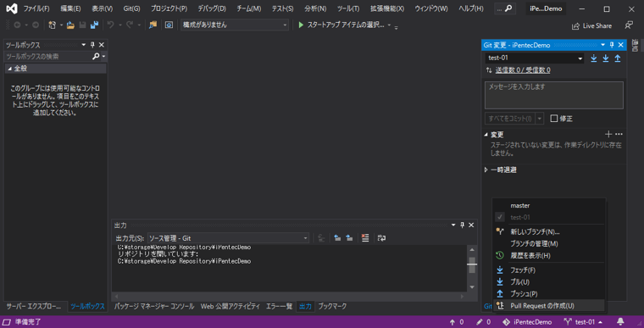The width and height of the screenshot is (644, 328).
Task: Select プッシュ(P) in branch menu
Action: click(549, 294)
